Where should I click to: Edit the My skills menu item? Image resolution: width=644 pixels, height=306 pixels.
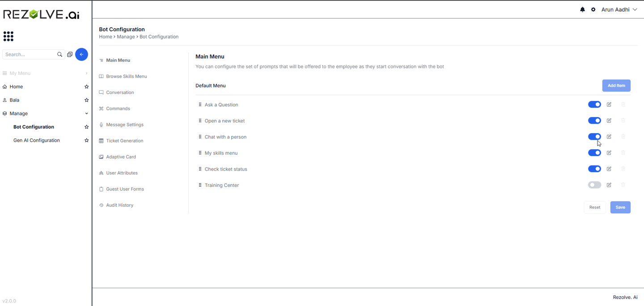[609, 153]
